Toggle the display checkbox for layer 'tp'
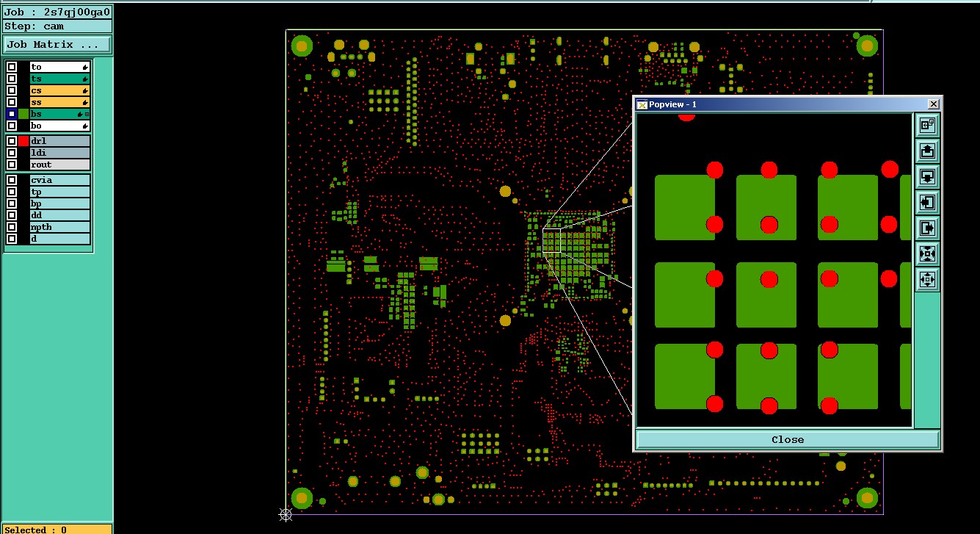The image size is (980, 534). click(x=12, y=192)
